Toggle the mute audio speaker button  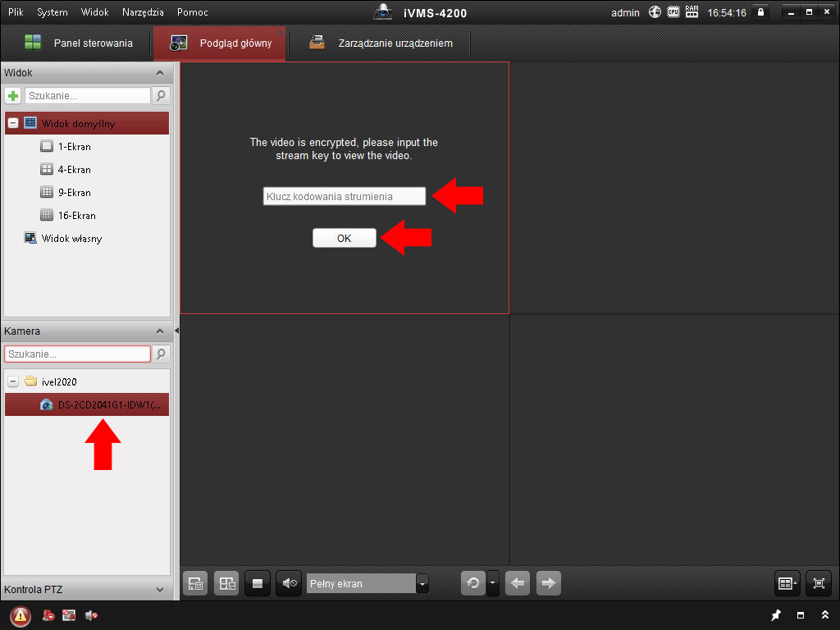point(289,583)
